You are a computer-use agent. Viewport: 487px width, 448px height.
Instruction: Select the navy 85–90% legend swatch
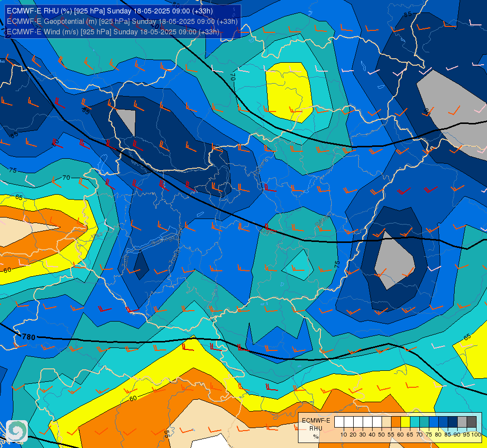click(453, 422)
